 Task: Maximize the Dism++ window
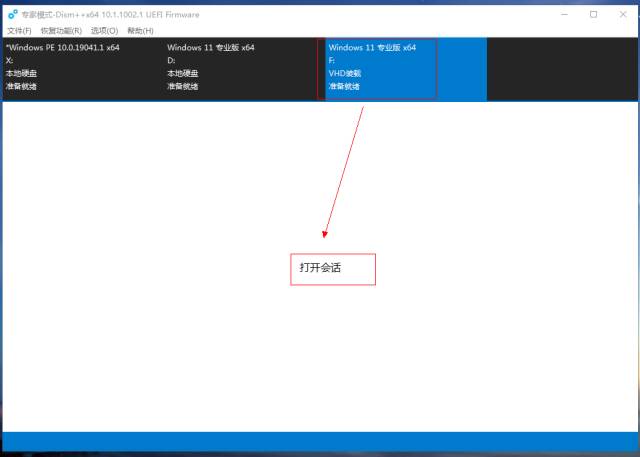click(x=593, y=14)
